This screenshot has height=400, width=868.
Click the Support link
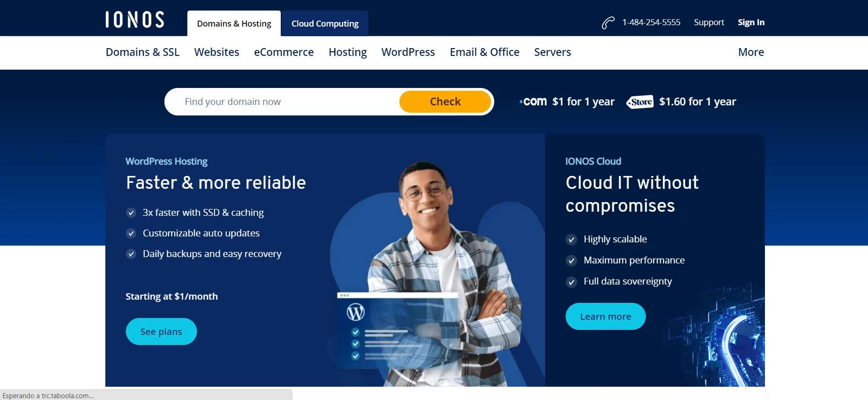click(709, 22)
